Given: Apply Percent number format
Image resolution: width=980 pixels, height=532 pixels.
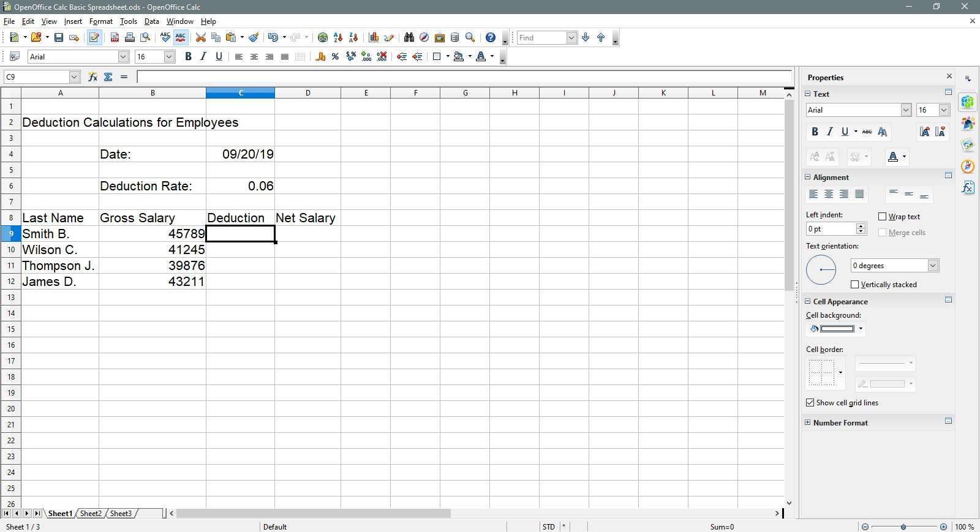Looking at the screenshot, I should [x=335, y=56].
